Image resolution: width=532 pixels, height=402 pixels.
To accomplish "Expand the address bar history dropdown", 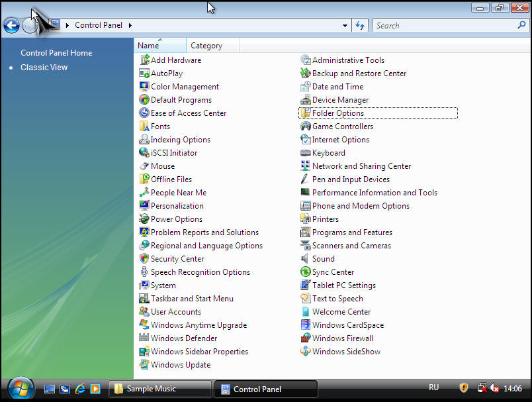I will click(x=345, y=26).
